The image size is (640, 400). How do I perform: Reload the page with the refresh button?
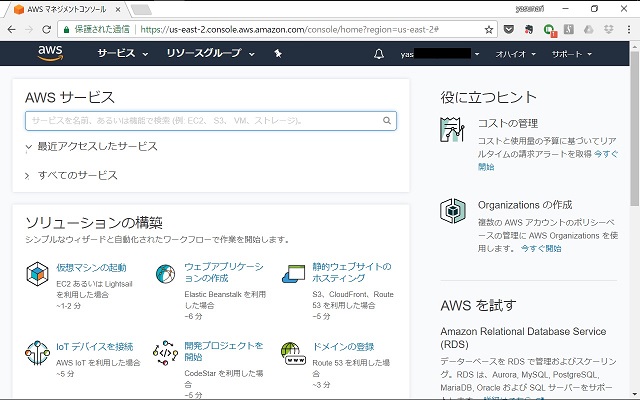[x=47, y=29]
